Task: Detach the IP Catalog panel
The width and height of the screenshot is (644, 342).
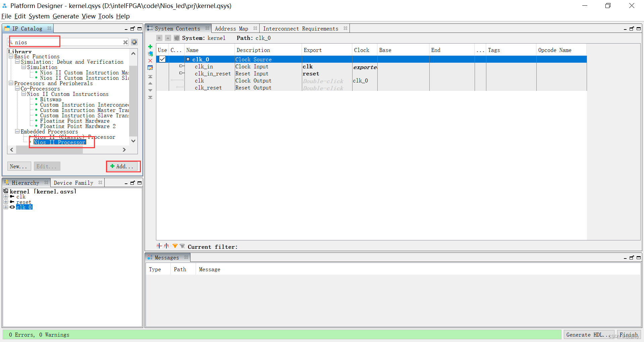Action: coord(132,28)
